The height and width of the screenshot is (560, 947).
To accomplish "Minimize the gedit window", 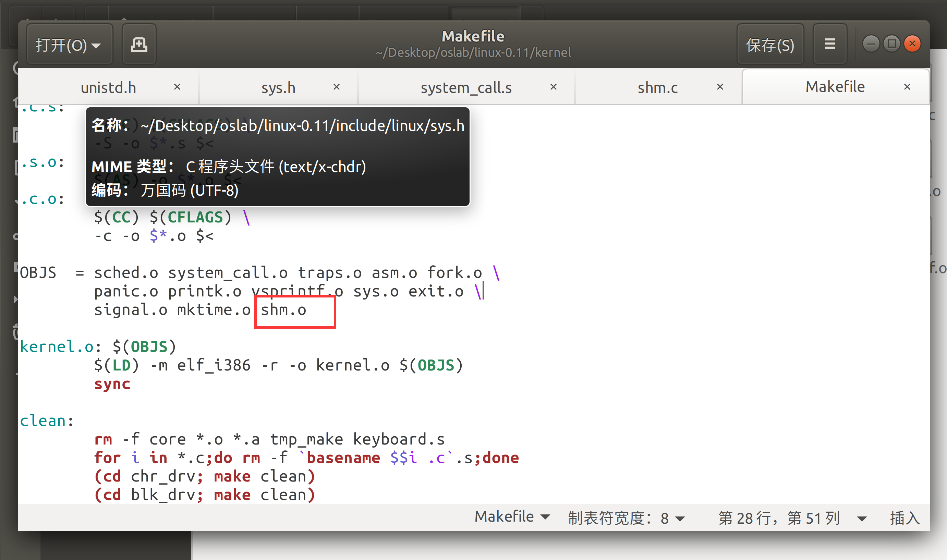I will coord(871,44).
